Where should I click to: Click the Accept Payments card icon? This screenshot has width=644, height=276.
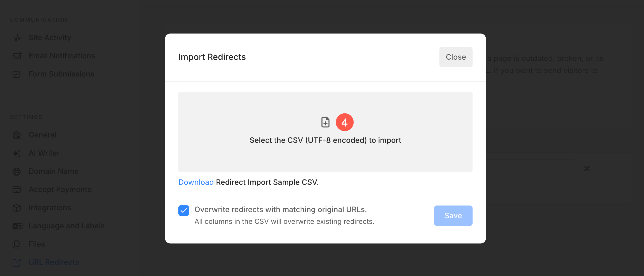pos(17,190)
